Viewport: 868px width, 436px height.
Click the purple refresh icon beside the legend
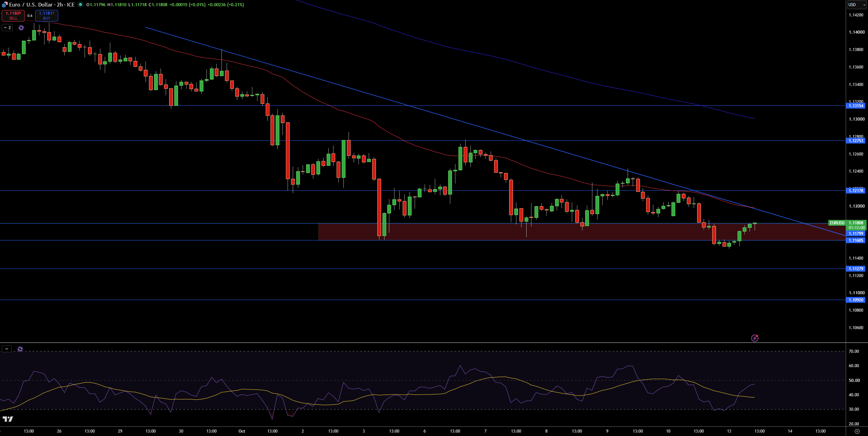click(x=21, y=28)
